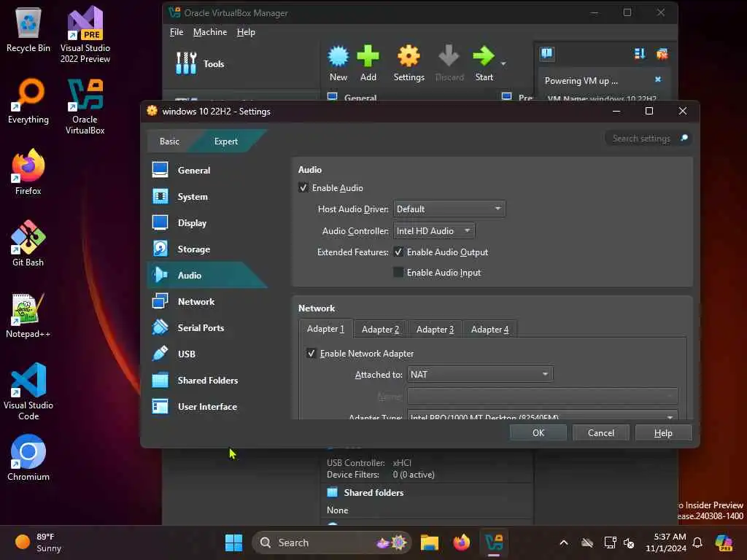Open Adapter Type dropdown
This screenshot has width=747, height=560.
[542, 416]
